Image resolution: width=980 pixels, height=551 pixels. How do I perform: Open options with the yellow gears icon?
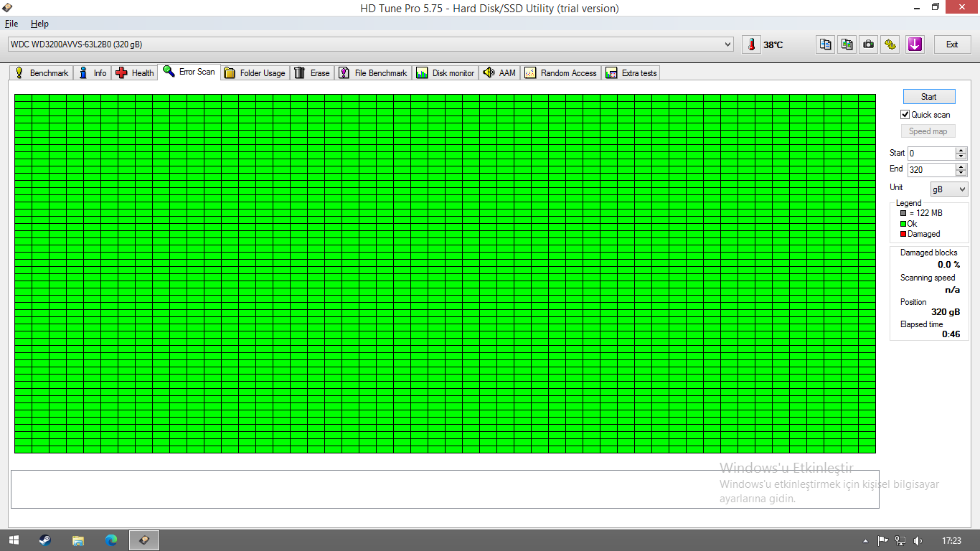(x=890, y=44)
